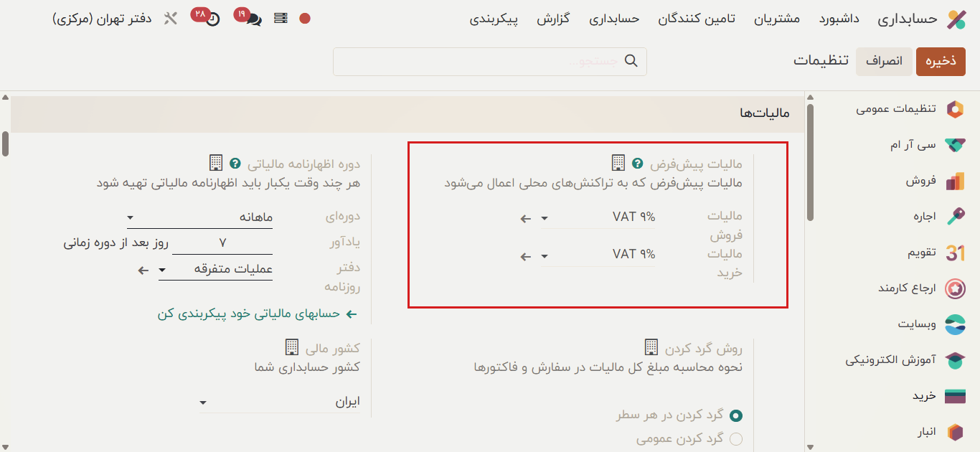Open the journal عملیات متفرقه dropdown
This screenshot has height=452, width=980.
(x=215, y=270)
